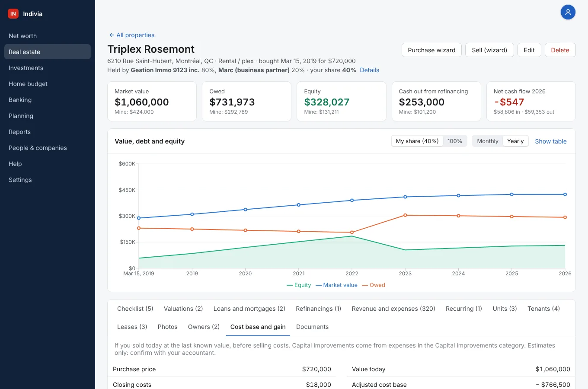The height and width of the screenshot is (389, 588).
Task: Open the Photos tab
Action: [168, 327]
